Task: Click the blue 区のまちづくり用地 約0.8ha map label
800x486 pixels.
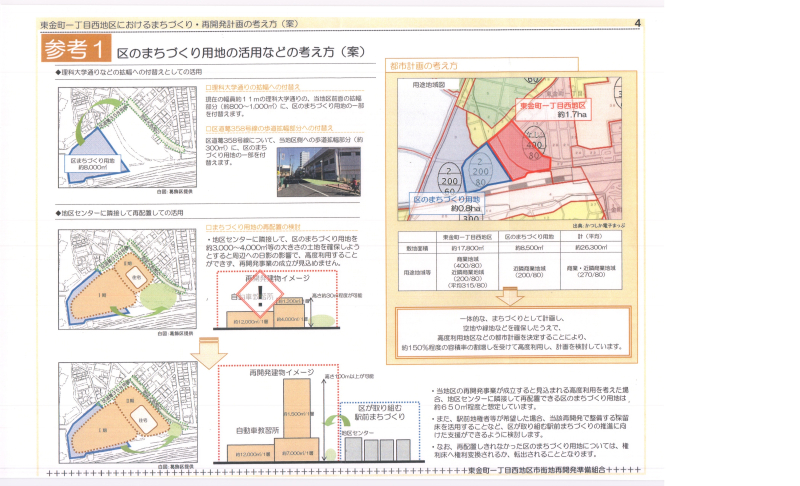Action: (x=446, y=203)
